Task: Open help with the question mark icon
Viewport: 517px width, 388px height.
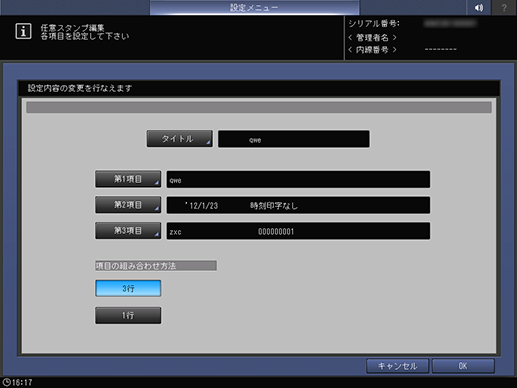Action: tap(504, 7)
